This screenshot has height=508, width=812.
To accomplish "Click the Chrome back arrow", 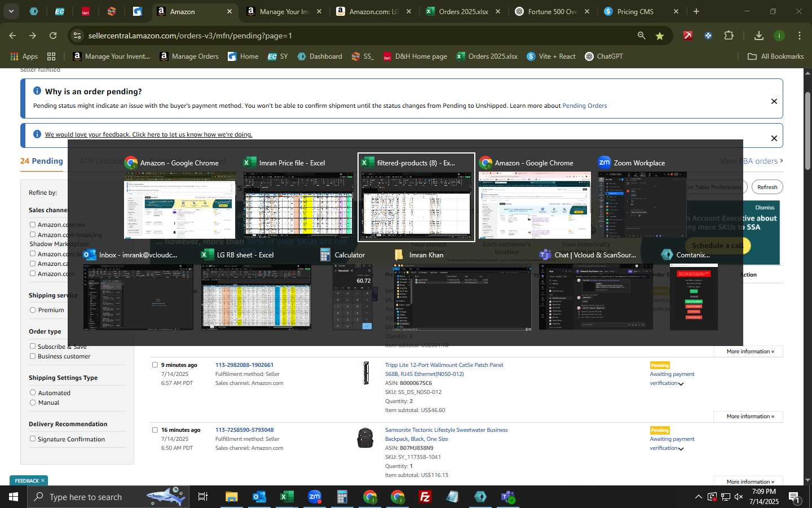I will point(12,36).
